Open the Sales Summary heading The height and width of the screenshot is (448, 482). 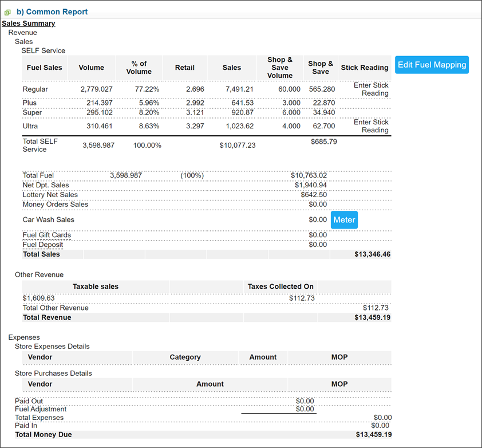pyautogui.click(x=29, y=23)
